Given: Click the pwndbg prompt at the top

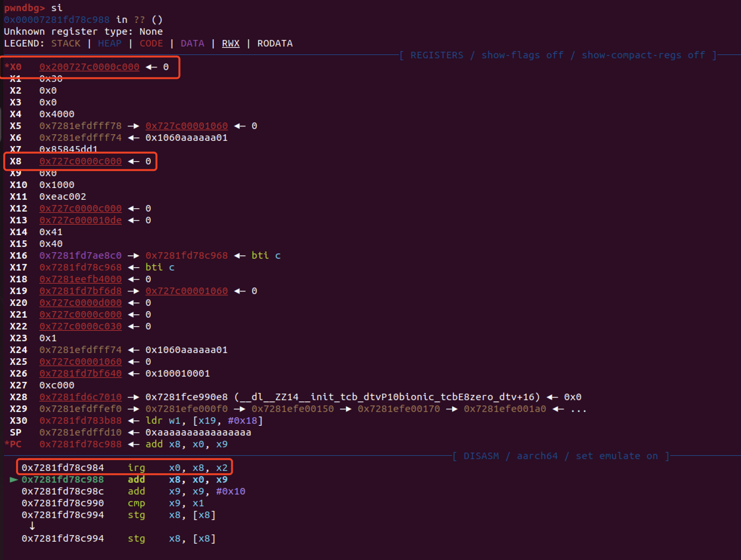Looking at the screenshot, I should (25, 8).
